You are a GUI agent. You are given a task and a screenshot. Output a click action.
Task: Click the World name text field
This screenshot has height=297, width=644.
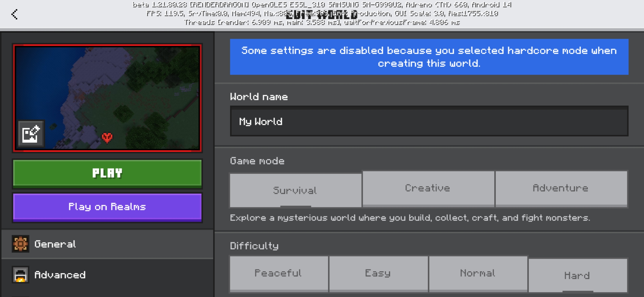pyautogui.click(x=429, y=121)
